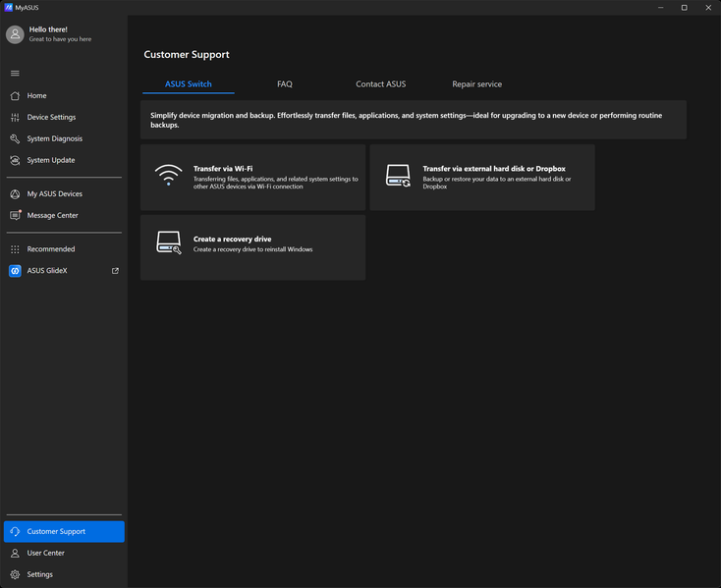
Task: Click the My ASUS Devices icon
Action: tap(15, 193)
